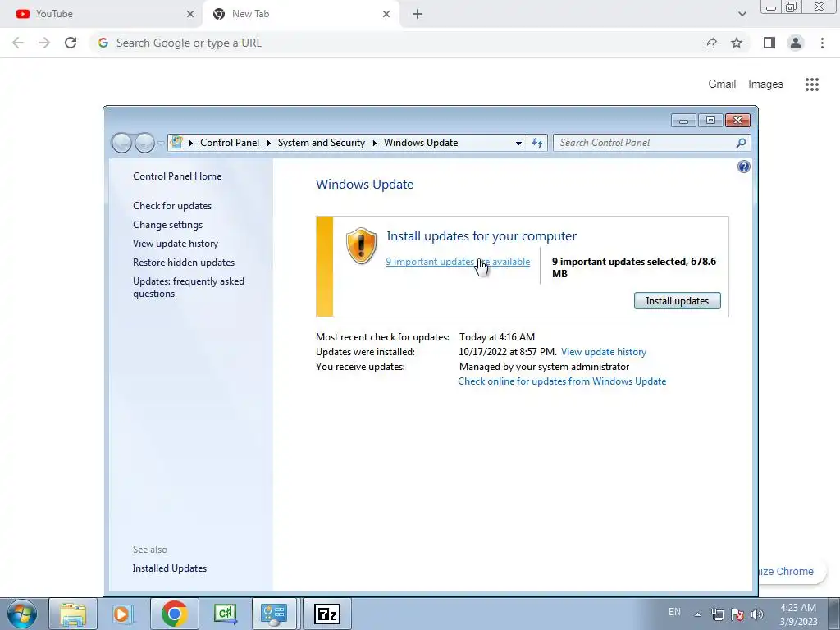Bookmark this tab with the star icon
Screen dimensions: 840x630
coord(737,43)
